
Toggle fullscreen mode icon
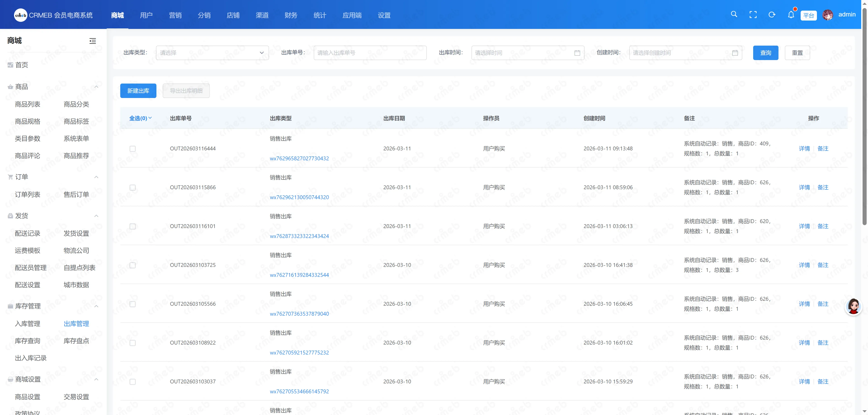tap(753, 14)
